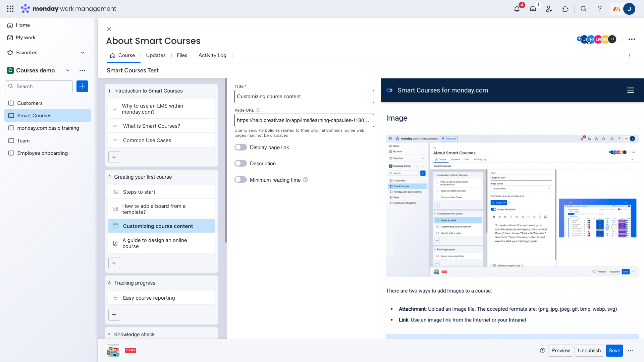This screenshot has width=644, height=362.
Task: Open the inbox tray icon
Action: click(533, 9)
